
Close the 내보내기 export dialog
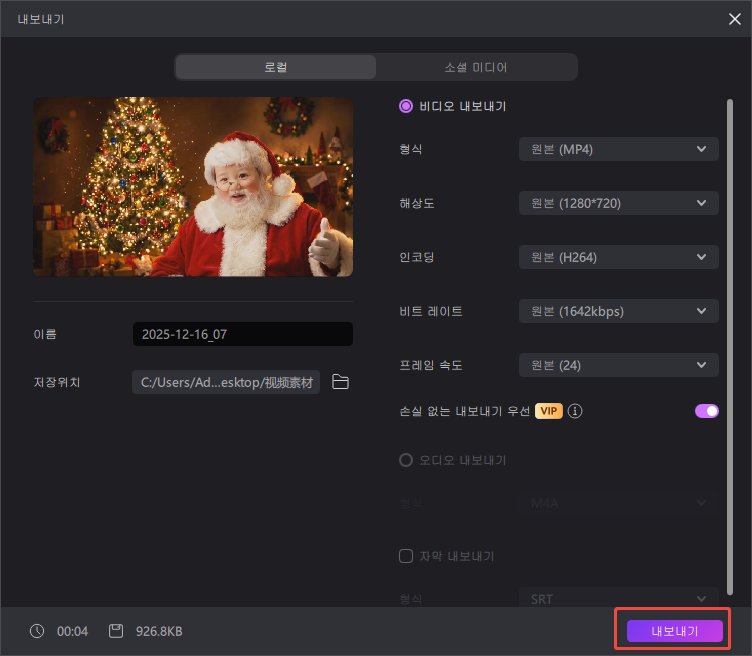(734, 19)
